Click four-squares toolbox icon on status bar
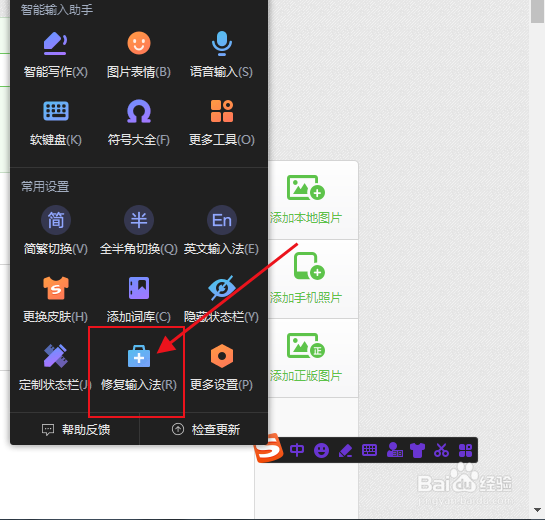The height and width of the screenshot is (520, 545). (465, 450)
